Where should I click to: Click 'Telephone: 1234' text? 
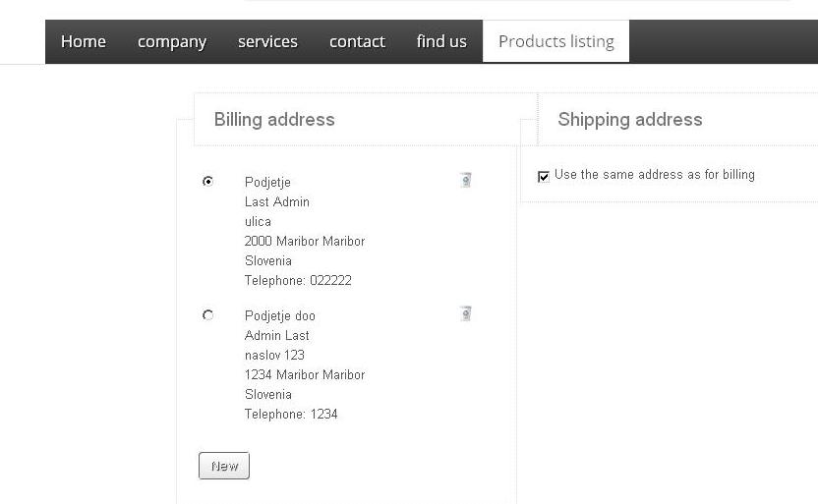coord(291,414)
